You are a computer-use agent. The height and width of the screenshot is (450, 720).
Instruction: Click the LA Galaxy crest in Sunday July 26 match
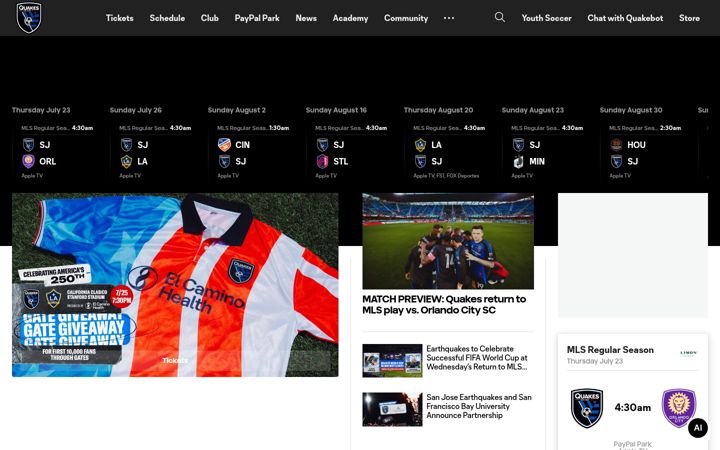point(126,161)
